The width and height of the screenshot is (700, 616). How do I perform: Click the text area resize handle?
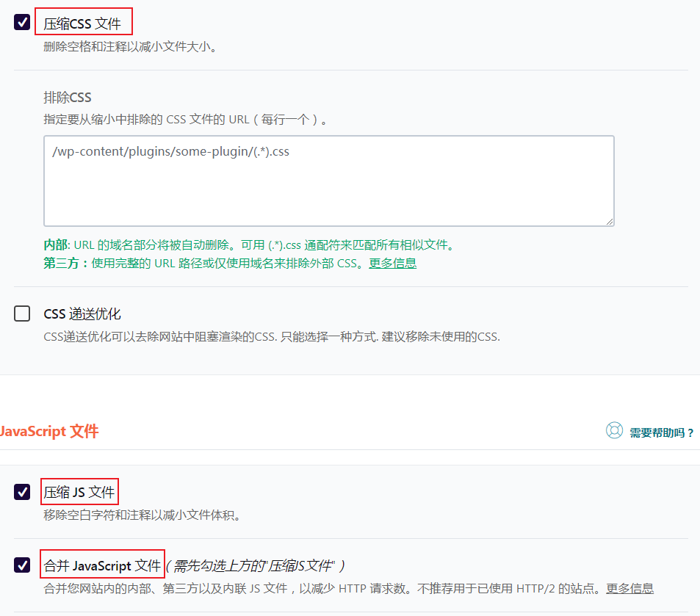[610, 221]
